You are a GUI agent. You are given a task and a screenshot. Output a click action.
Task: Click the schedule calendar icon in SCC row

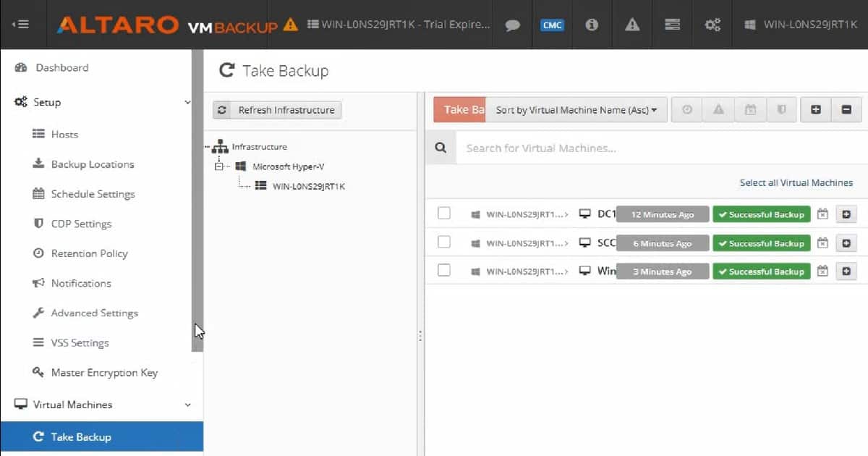(822, 243)
